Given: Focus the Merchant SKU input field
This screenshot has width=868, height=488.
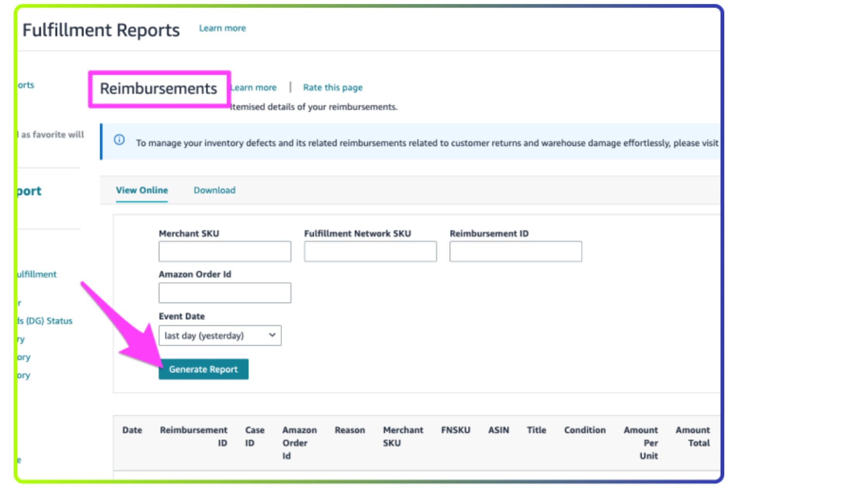Looking at the screenshot, I should (x=225, y=251).
